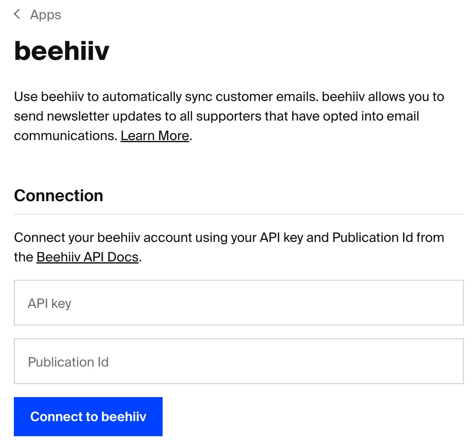Viewport: 476px width, 448px height.
Task: Click the Connection section header
Action: pos(58,195)
